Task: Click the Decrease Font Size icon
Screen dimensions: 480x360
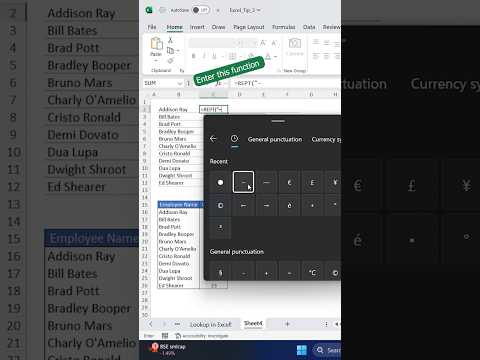Action: 274,43
